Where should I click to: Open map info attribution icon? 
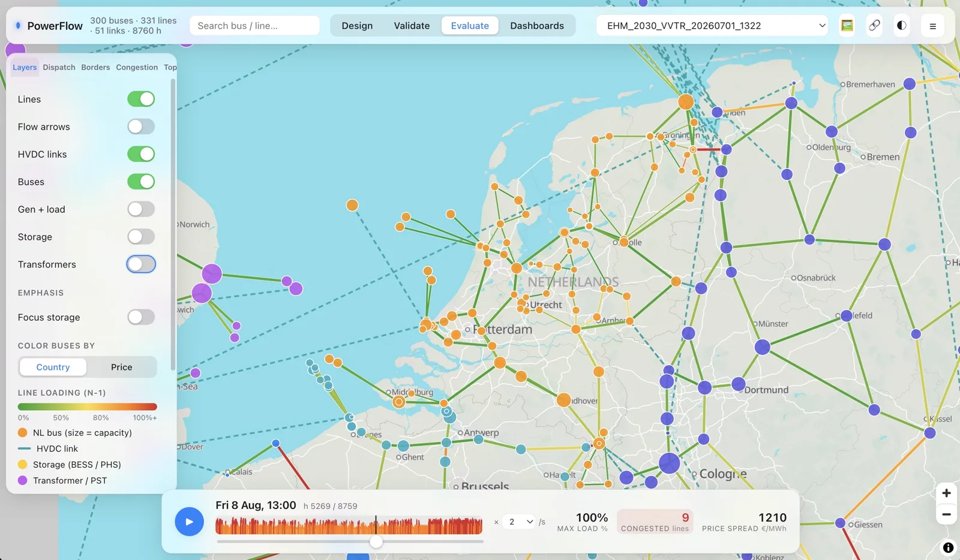(x=948, y=547)
